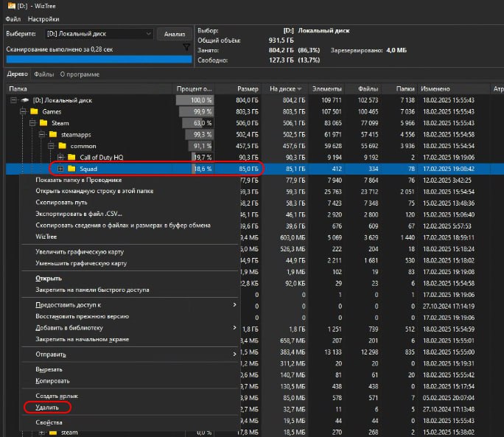Choose Открыть командную строку в этой папке
The height and width of the screenshot is (437, 504).
[x=94, y=191]
